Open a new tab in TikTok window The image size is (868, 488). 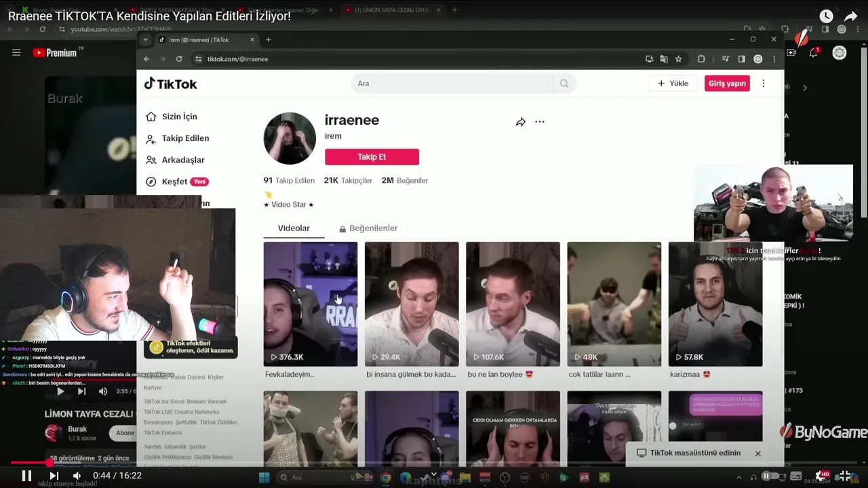[269, 39]
